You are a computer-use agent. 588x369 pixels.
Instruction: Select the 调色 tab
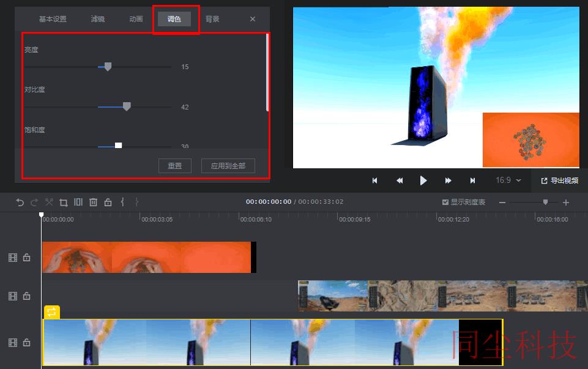174,19
